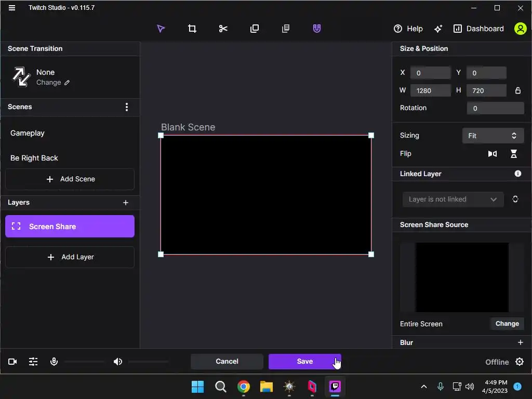Screen dimensions: 532x399
Task: Click the duplicate layer icon
Action: [255, 29]
